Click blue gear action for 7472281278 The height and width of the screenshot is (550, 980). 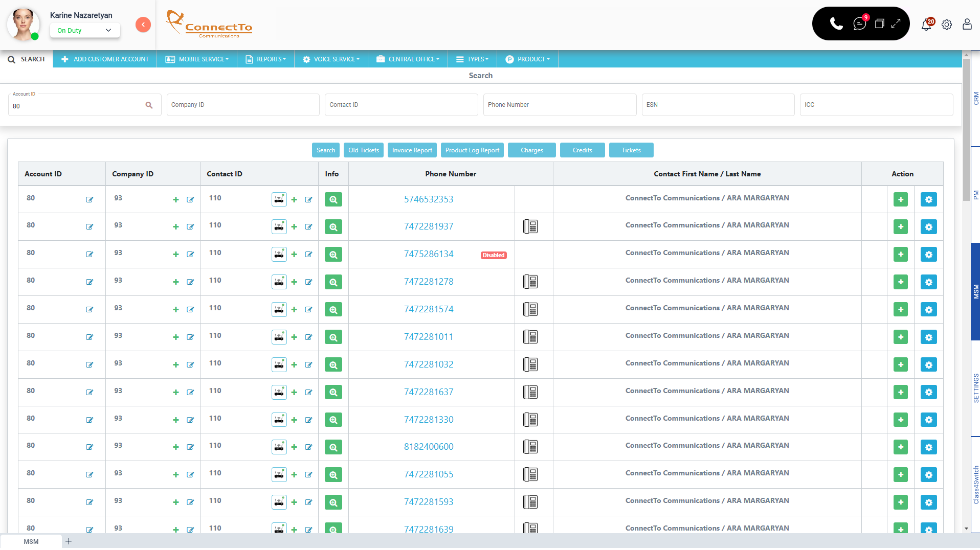(928, 282)
